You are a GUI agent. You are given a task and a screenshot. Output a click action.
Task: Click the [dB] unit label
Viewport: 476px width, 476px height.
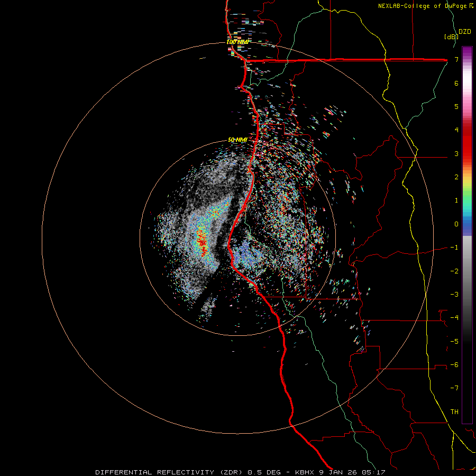pos(451,37)
